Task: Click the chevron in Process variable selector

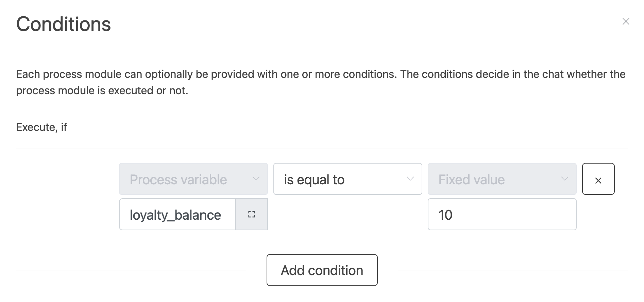Action: click(256, 179)
